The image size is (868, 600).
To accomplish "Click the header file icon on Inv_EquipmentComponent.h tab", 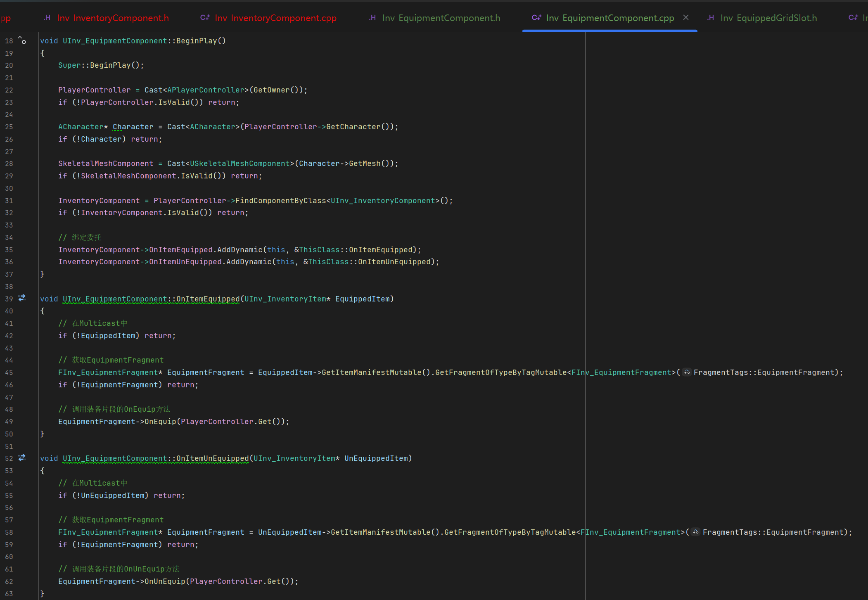I will [372, 18].
